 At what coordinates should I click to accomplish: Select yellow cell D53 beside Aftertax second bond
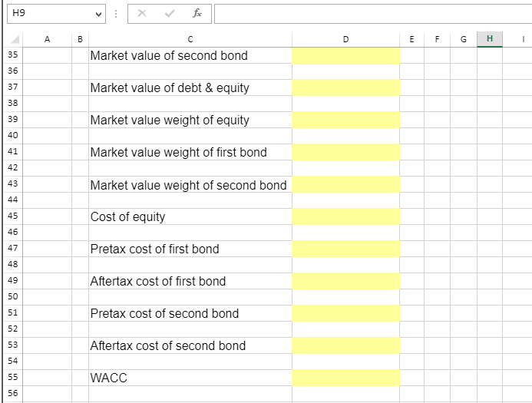click(345, 345)
